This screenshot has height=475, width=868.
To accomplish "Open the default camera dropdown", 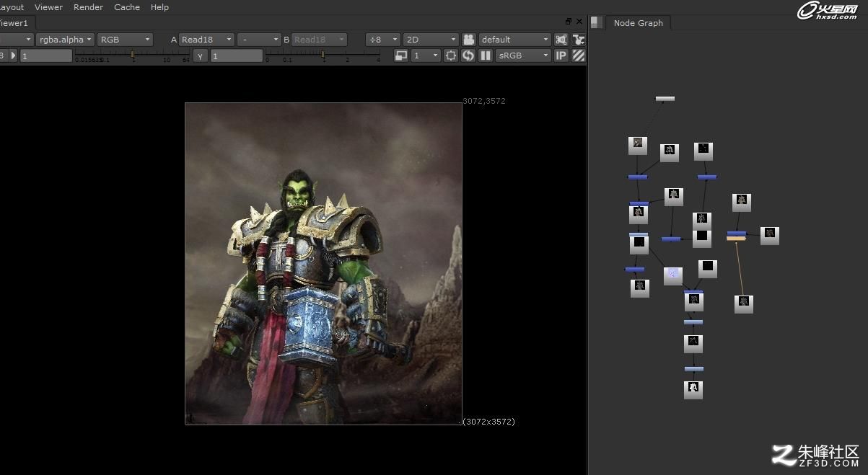I will coord(514,40).
